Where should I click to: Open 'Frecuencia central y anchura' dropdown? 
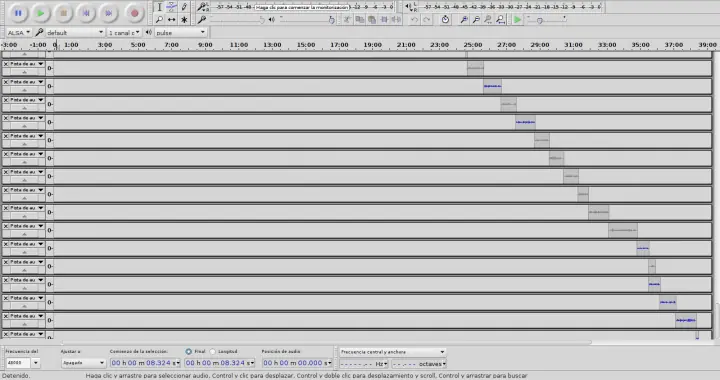393,352
